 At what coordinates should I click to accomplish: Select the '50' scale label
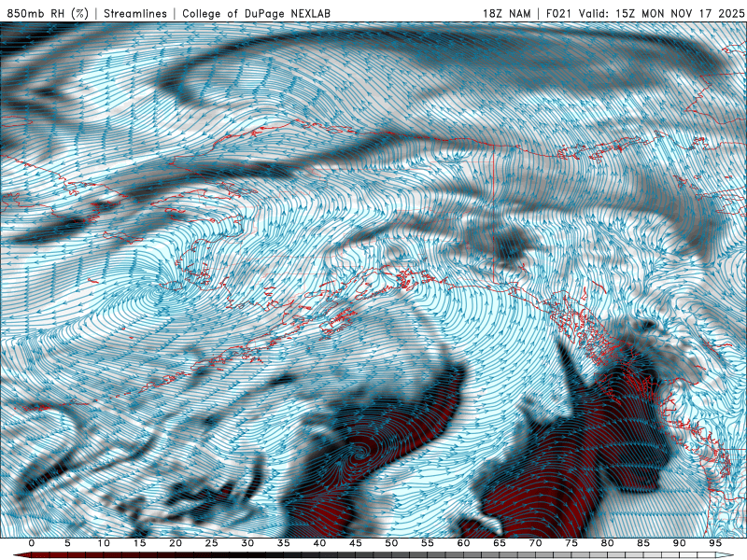click(391, 543)
